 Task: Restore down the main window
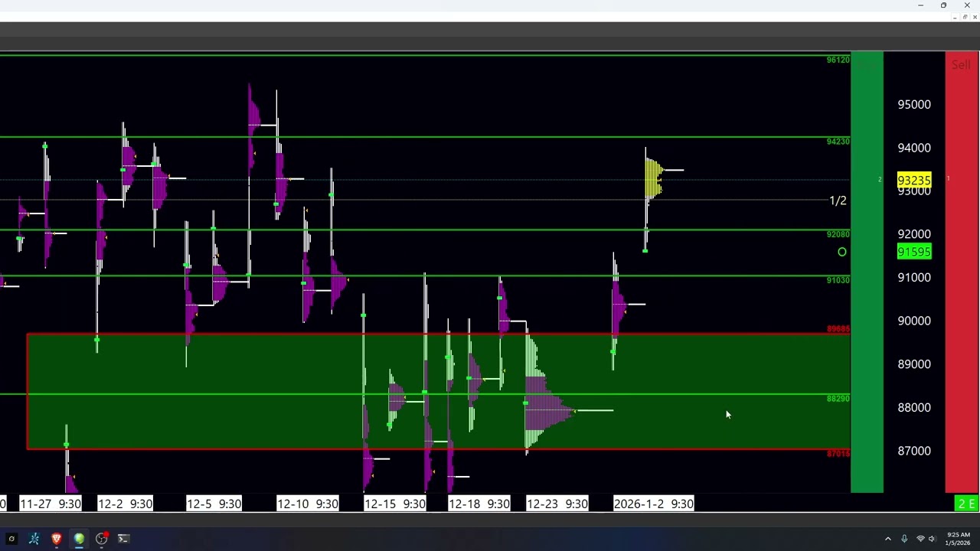(943, 5)
